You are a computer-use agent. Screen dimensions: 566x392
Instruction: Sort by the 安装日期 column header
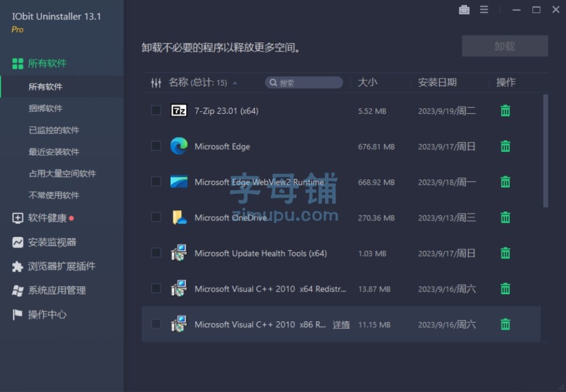pyautogui.click(x=437, y=83)
